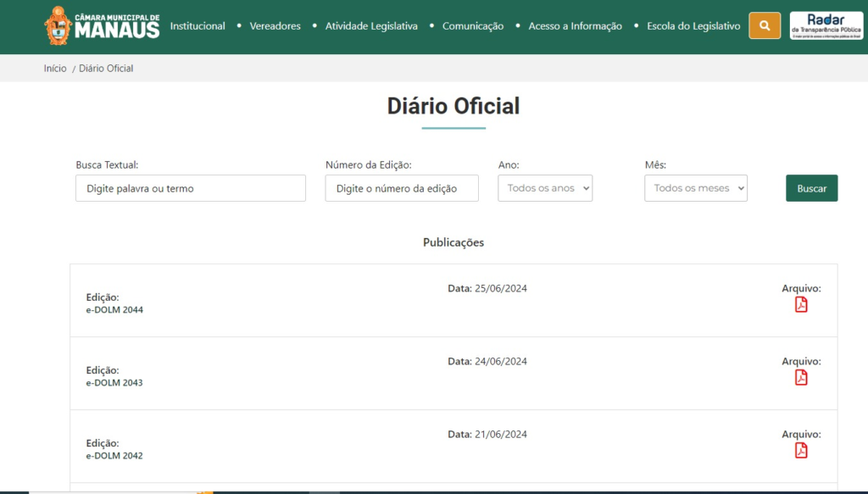The width and height of the screenshot is (868, 494).
Task: Open the Comunicação menu
Action: (473, 26)
